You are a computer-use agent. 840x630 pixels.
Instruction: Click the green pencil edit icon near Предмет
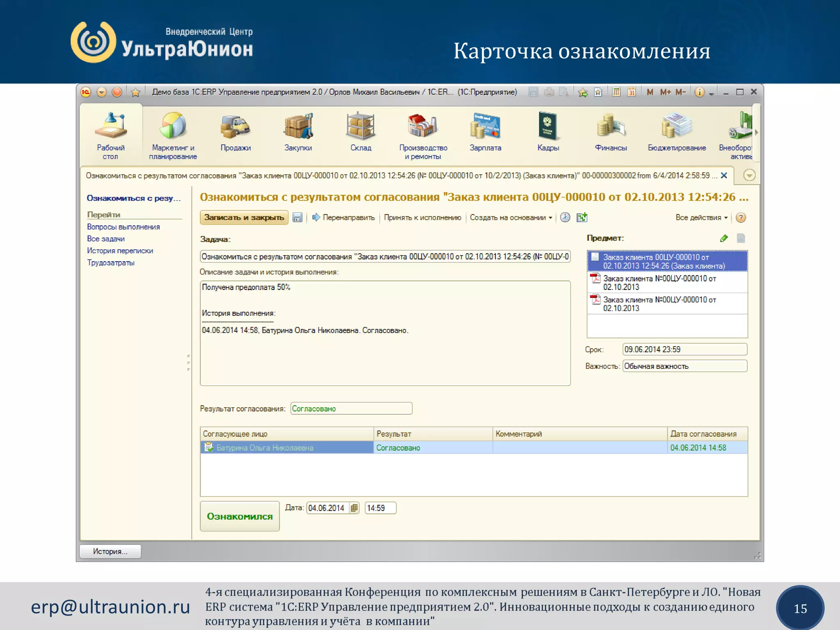coord(724,238)
